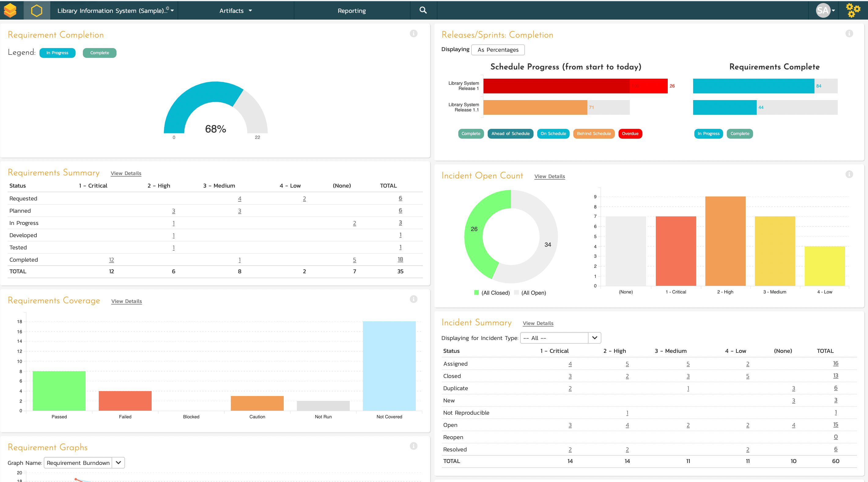Click Requirements Coverage info icon

[413, 299]
